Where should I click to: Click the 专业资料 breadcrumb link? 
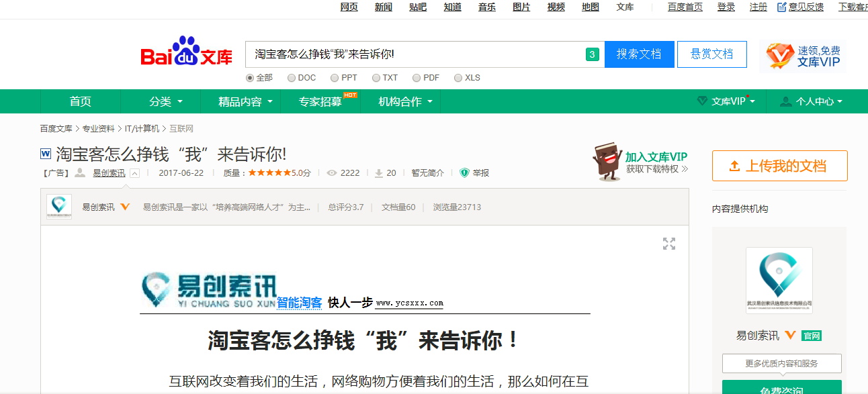coord(98,128)
